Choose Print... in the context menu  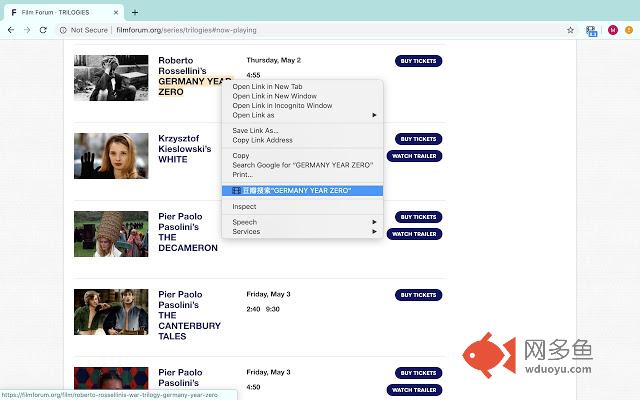pos(302,174)
